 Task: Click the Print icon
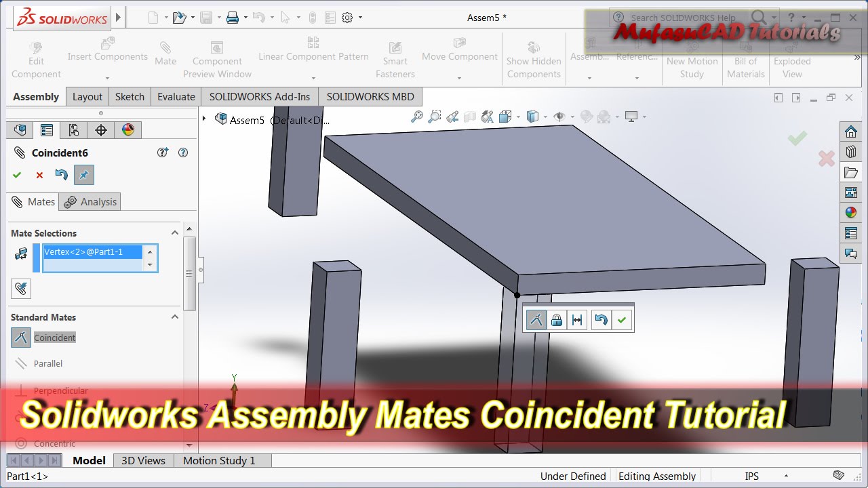point(233,18)
